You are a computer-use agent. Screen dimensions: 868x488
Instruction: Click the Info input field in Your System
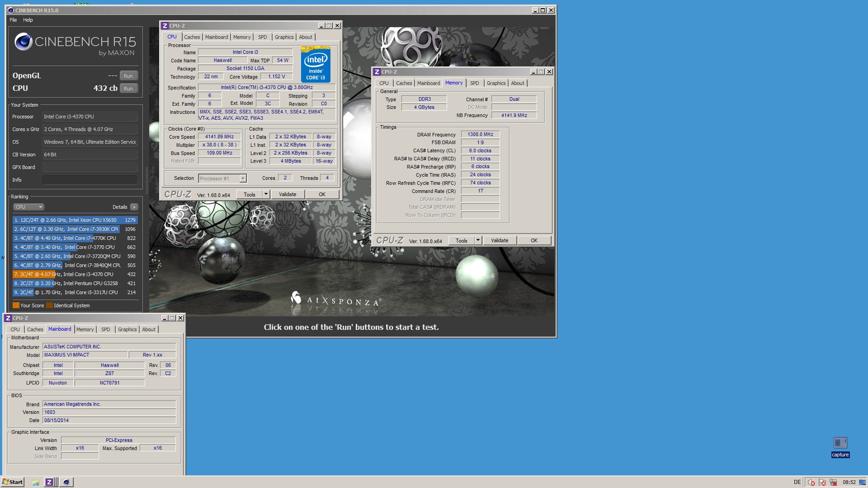tap(90, 180)
